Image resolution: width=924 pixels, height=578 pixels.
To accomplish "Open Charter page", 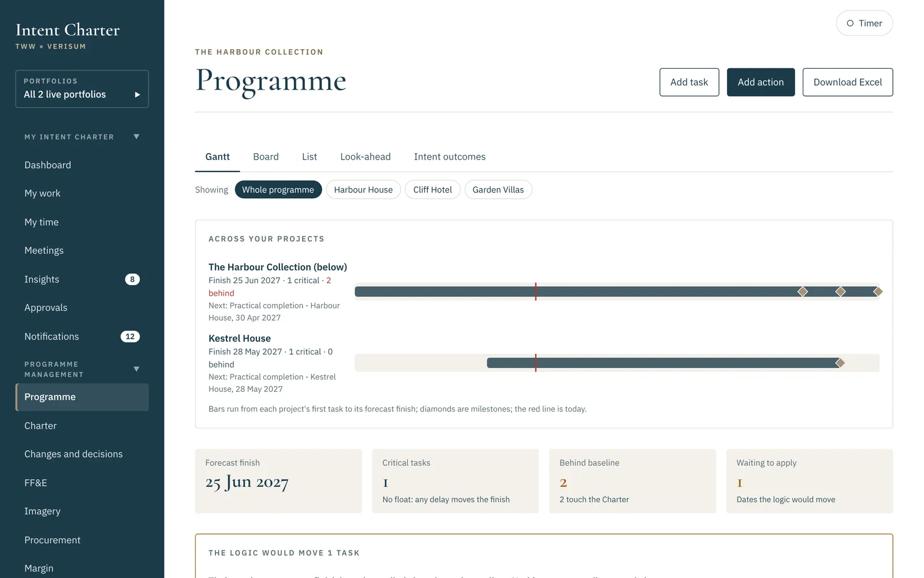I will click(82, 425).
